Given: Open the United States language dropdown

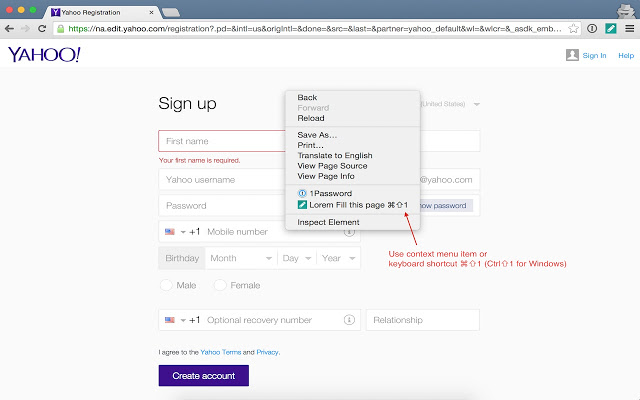Looking at the screenshot, I should [451, 104].
